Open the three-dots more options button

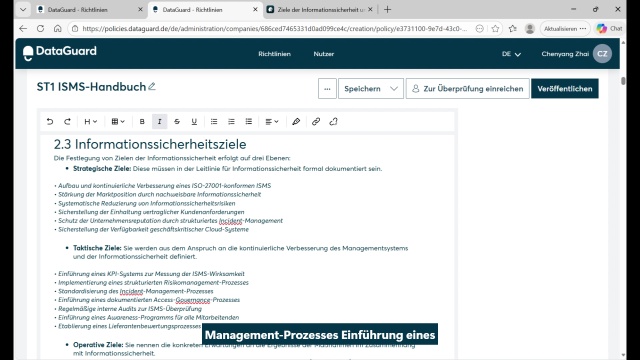pos(327,89)
